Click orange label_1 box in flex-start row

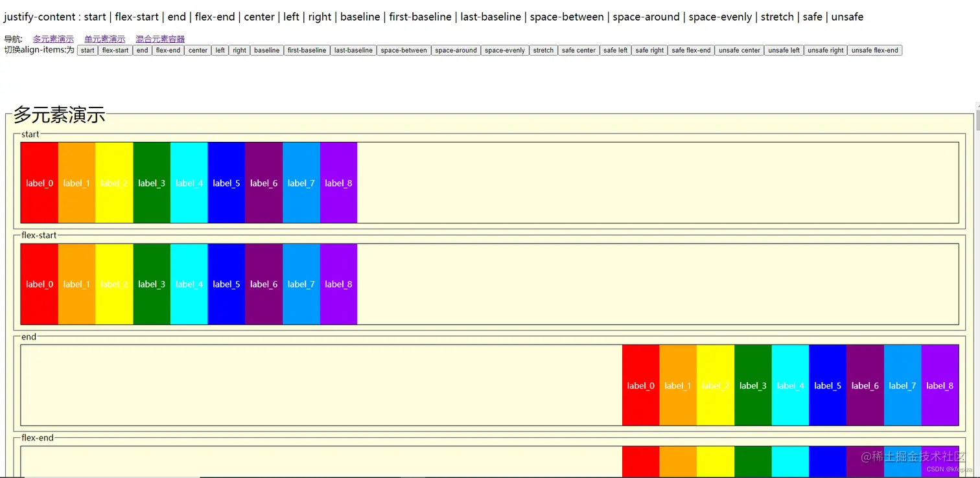tap(76, 284)
